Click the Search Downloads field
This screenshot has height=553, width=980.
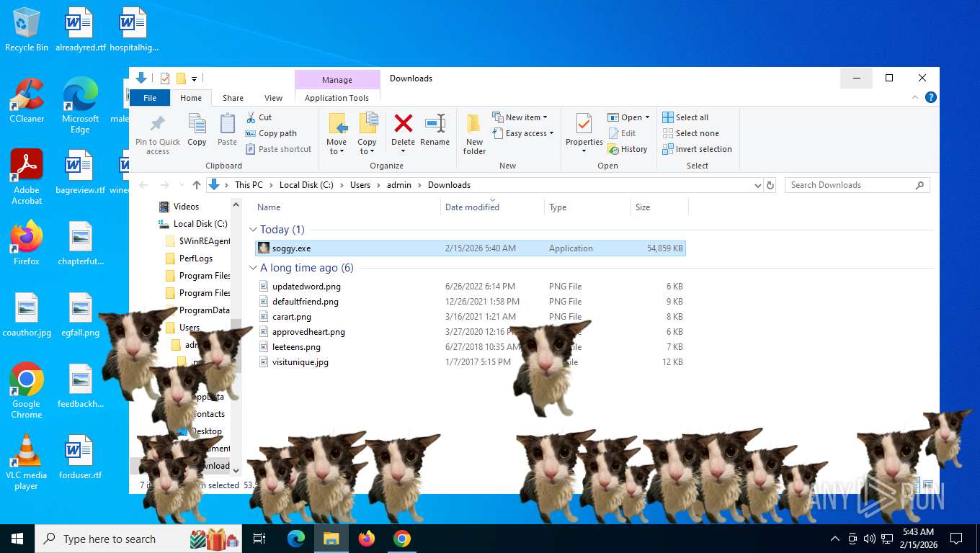point(857,185)
